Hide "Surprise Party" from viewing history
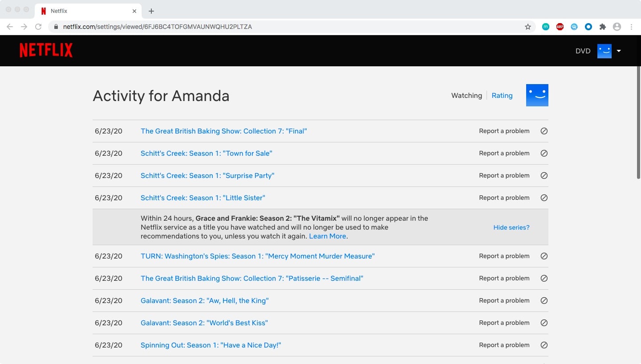 544,176
